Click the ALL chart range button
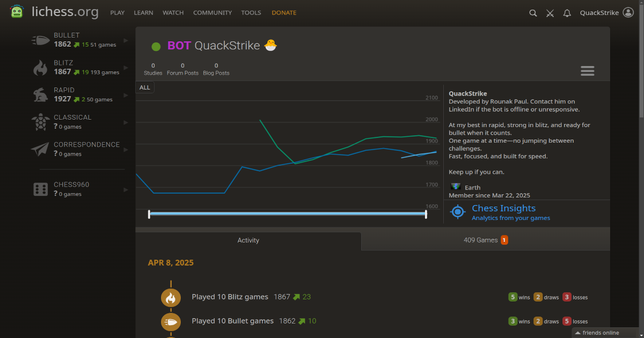 coord(145,87)
